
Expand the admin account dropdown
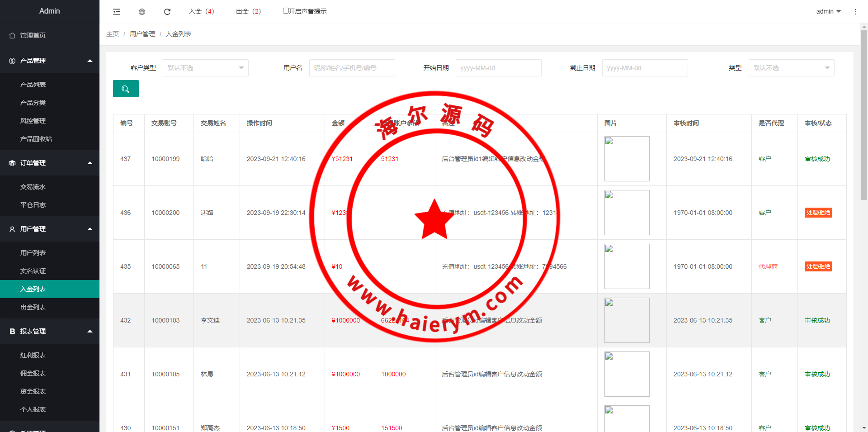click(x=828, y=11)
